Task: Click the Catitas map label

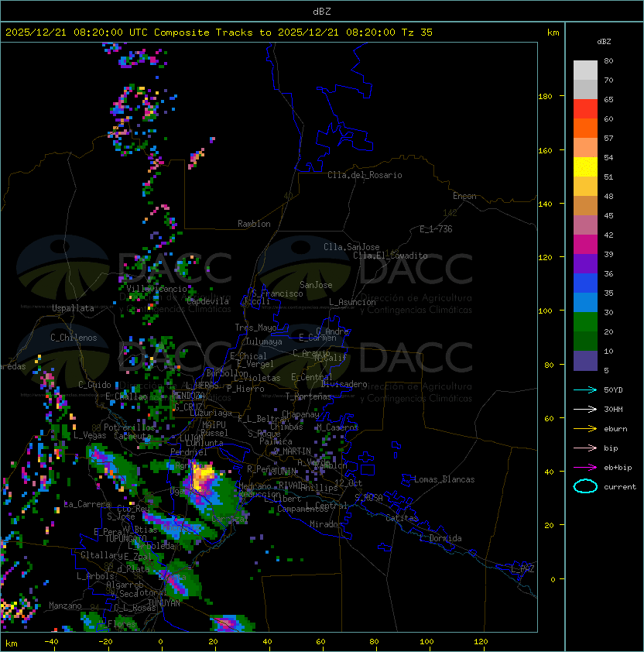Action: 402,518
